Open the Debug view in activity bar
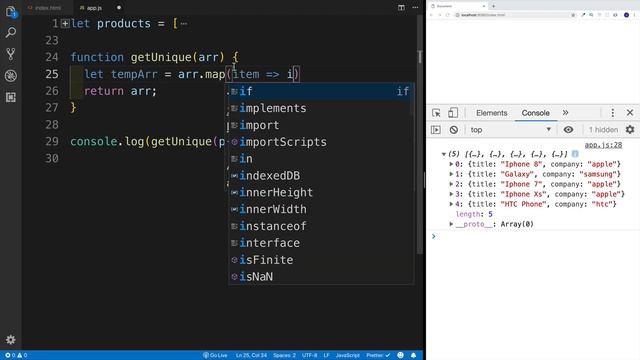The height and width of the screenshot is (360, 640). coord(11,76)
